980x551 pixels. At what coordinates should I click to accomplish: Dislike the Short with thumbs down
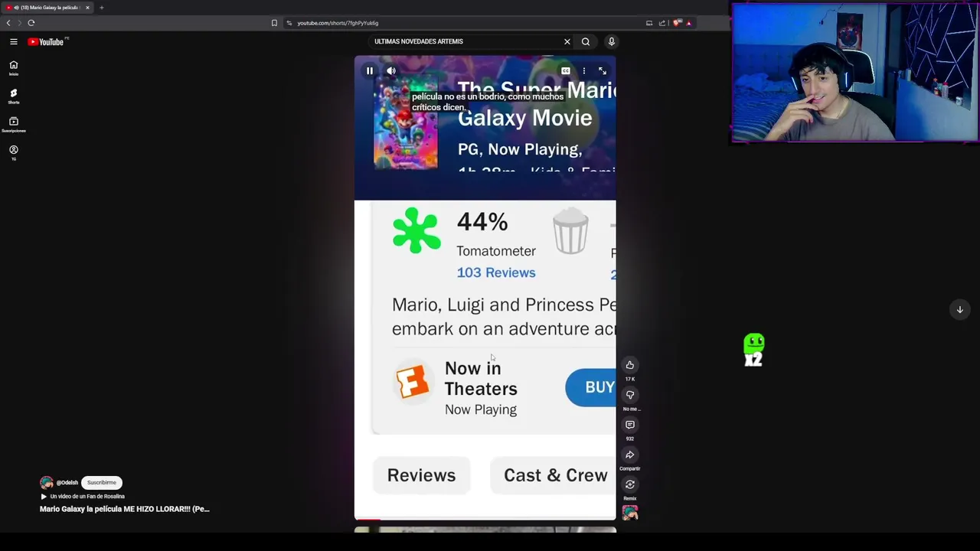coord(630,395)
